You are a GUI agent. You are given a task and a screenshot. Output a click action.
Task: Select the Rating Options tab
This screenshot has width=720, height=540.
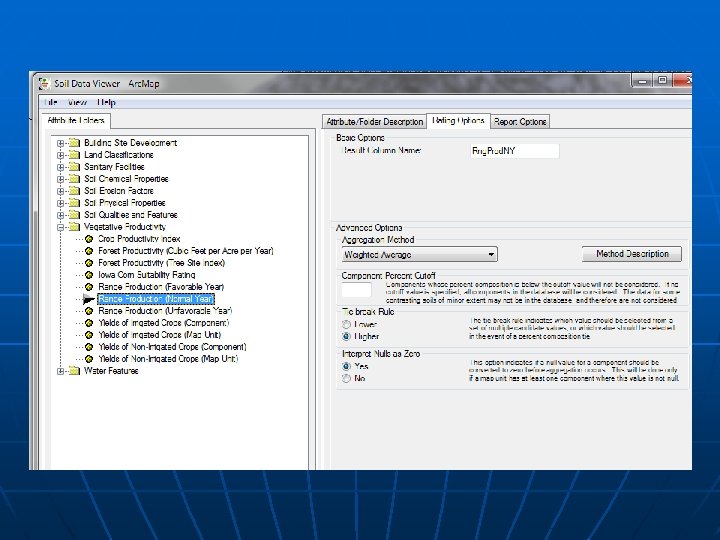458,121
